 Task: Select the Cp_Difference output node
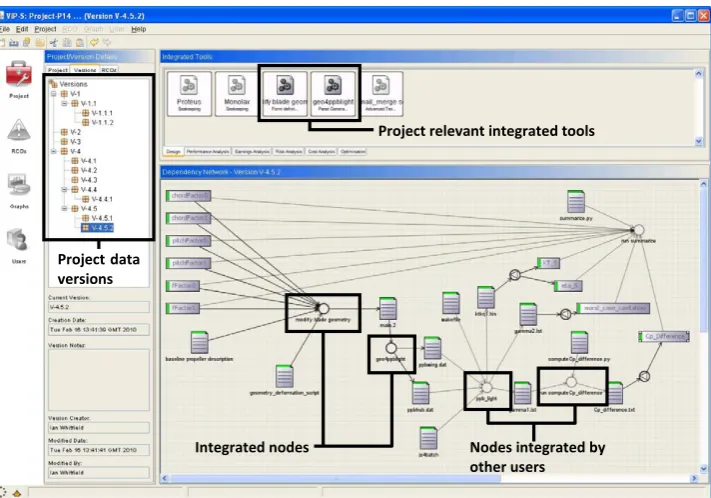coord(664,337)
